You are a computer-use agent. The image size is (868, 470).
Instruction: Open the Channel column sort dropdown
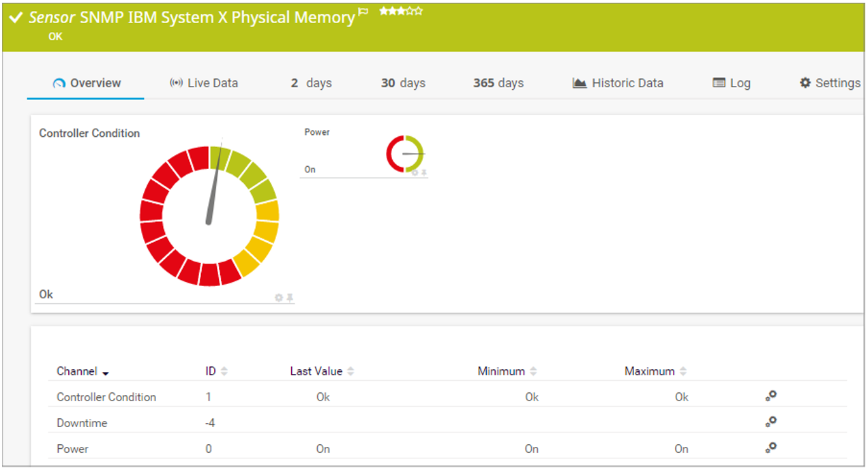pos(106,373)
